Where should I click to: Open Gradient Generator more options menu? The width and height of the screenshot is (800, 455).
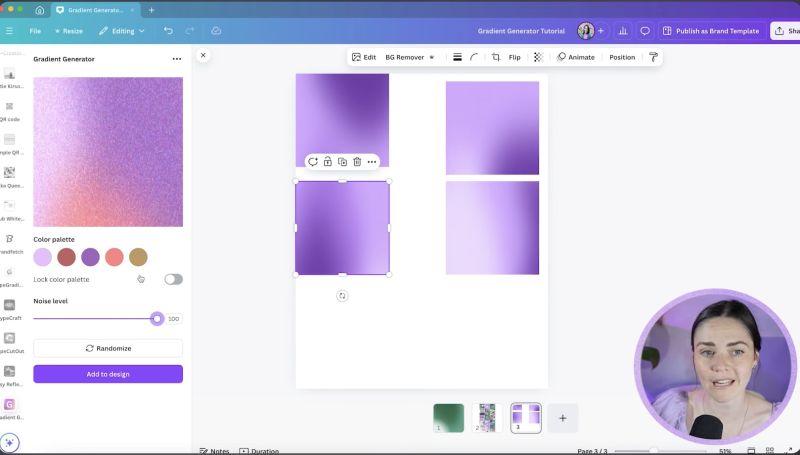177,59
